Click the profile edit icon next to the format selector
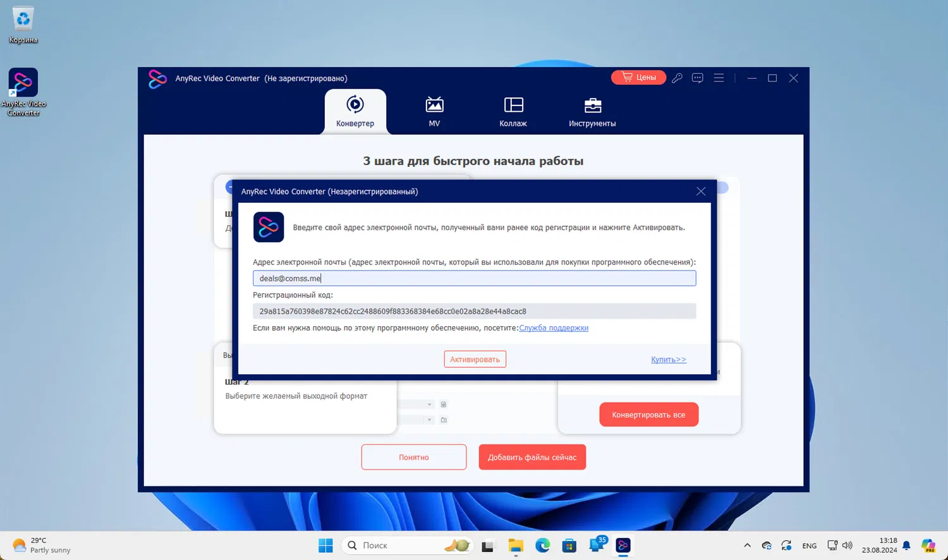The height and width of the screenshot is (560, 948). click(444, 405)
